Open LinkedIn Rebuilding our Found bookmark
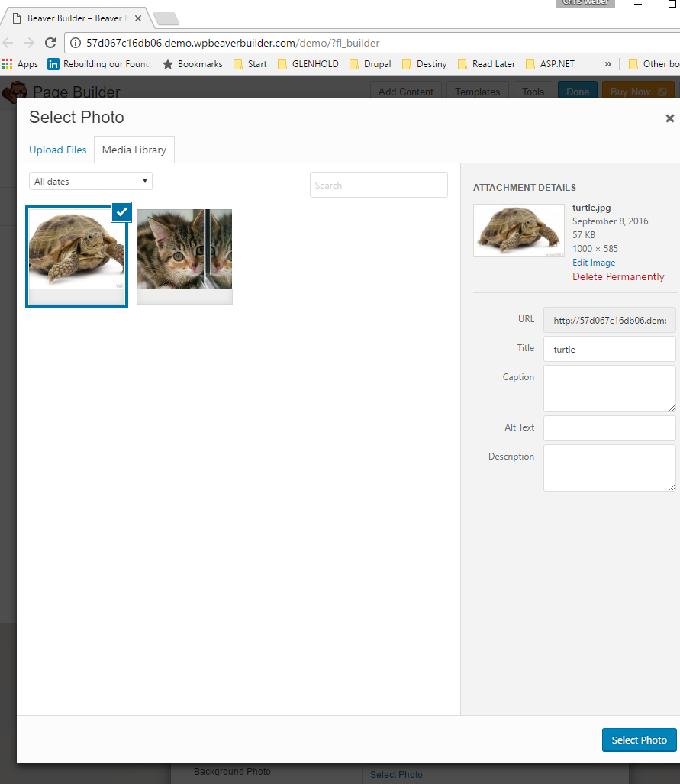 pyautogui.click(x=99, y=64)
